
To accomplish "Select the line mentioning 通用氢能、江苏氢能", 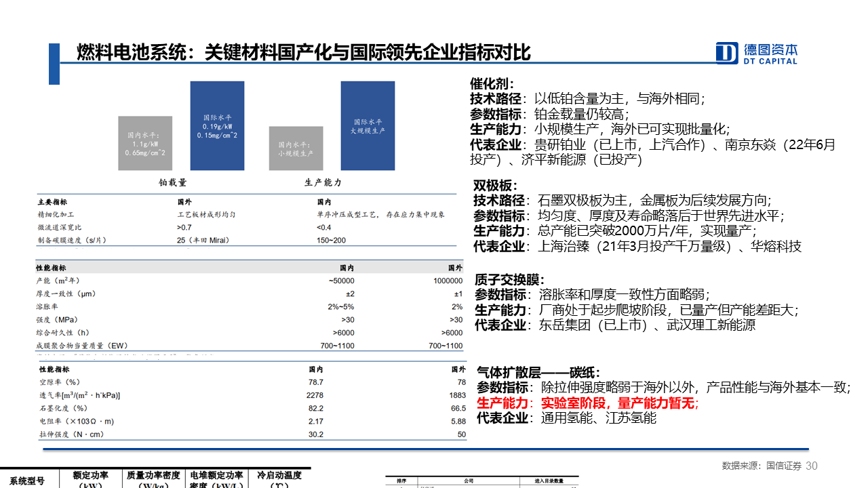I will (x=566, y=418).
